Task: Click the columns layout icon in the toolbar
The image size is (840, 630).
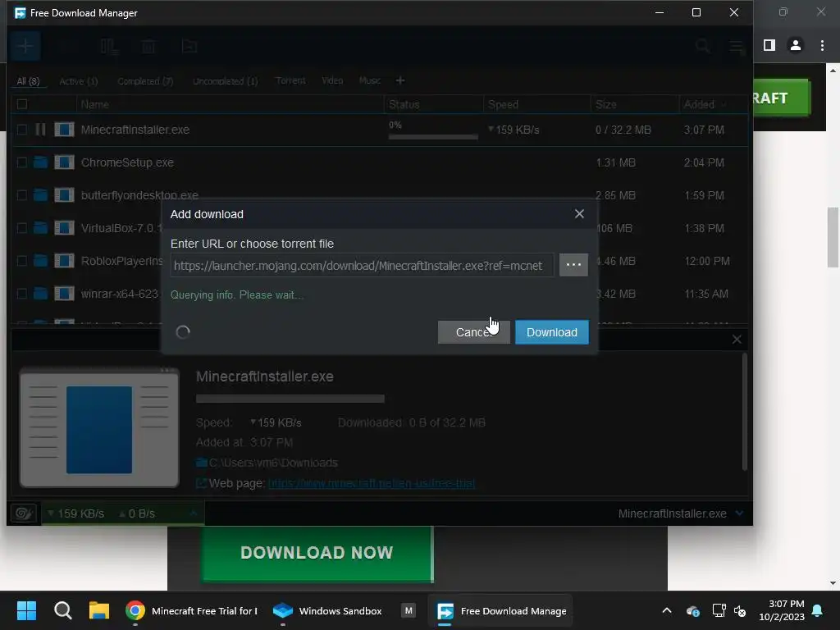Action: coord(109,47)
